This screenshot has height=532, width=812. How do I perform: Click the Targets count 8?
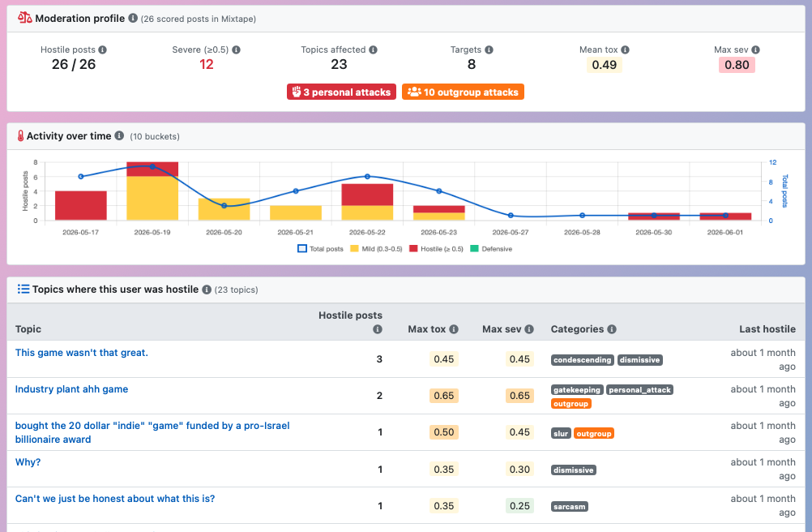[x=472, y=64]
